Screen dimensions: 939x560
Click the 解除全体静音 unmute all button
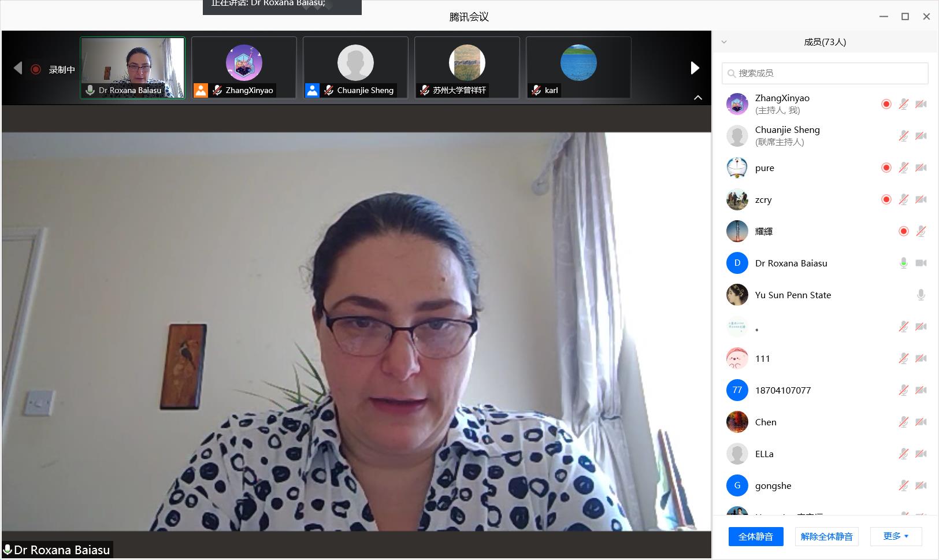click(x=826, y=536)
